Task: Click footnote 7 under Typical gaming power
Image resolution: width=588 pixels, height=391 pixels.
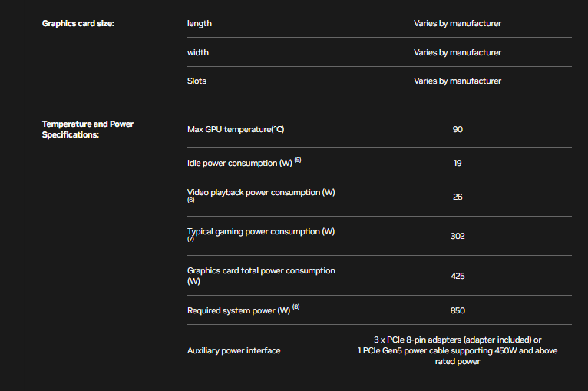Action: coord(191,239)
